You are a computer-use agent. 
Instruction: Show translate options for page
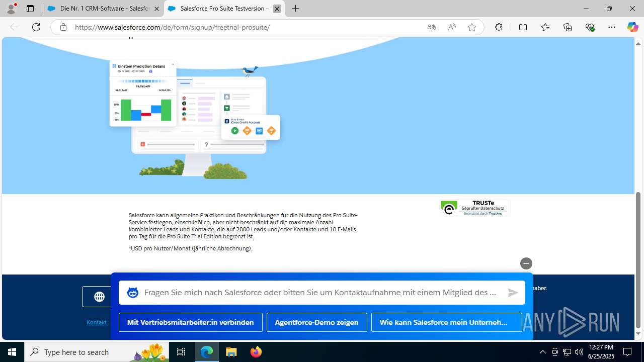pyautogui.click(x=431, y=27)
